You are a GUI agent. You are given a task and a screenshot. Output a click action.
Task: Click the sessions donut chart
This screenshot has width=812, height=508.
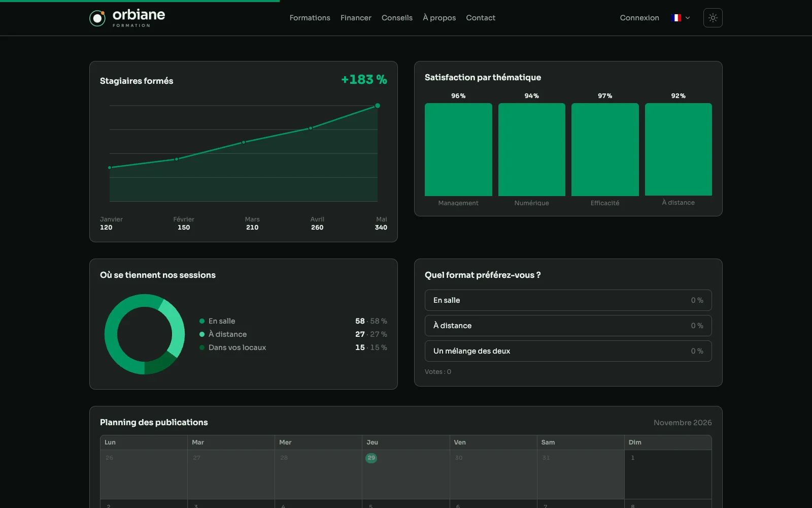click(x=145, y=334)
